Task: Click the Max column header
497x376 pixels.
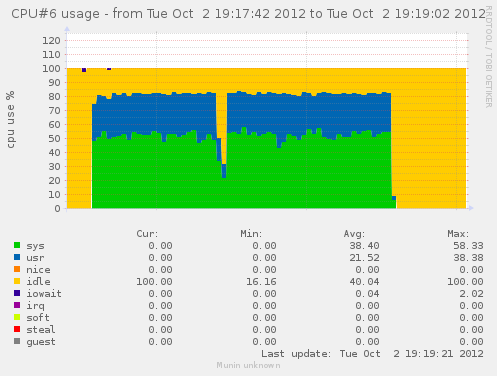Action: [x=458, y=234]
